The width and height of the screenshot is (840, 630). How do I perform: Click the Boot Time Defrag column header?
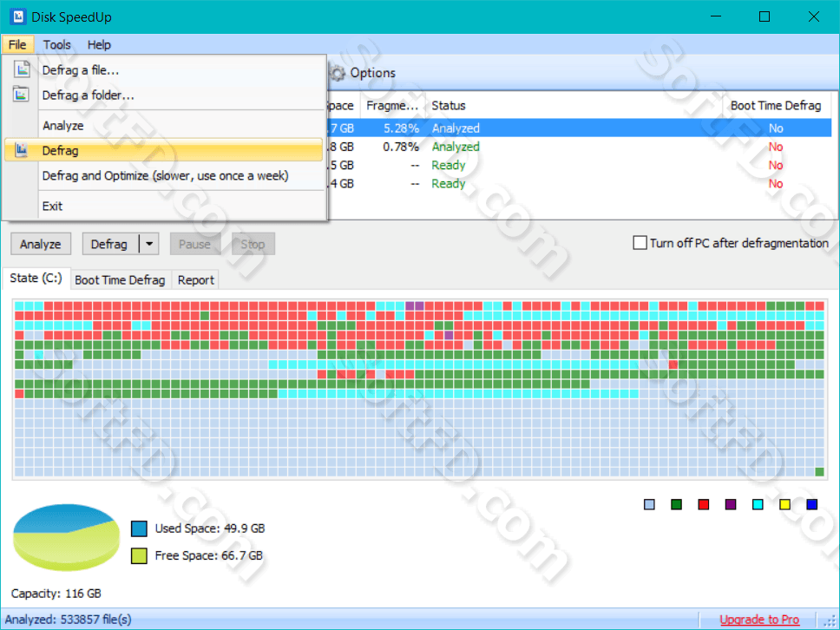click(776, 106)
